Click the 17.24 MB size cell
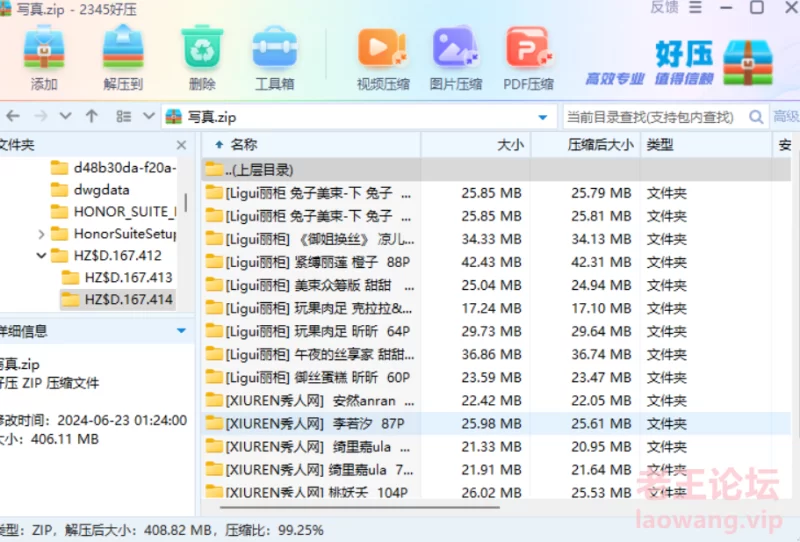800x542 pixels. pos(491,308)
